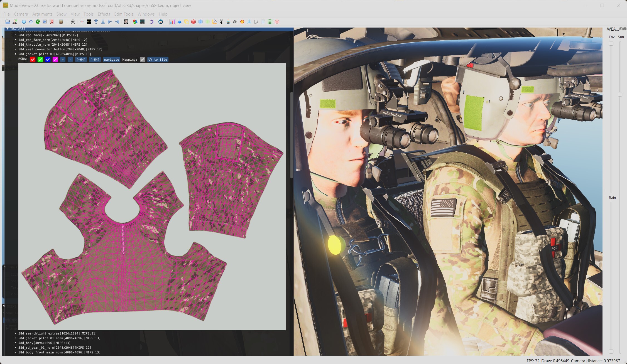Expand the 58d_body_front_main_norm texture entry
This screenshot has height=364, width=627.
click(x=16, y=352)
